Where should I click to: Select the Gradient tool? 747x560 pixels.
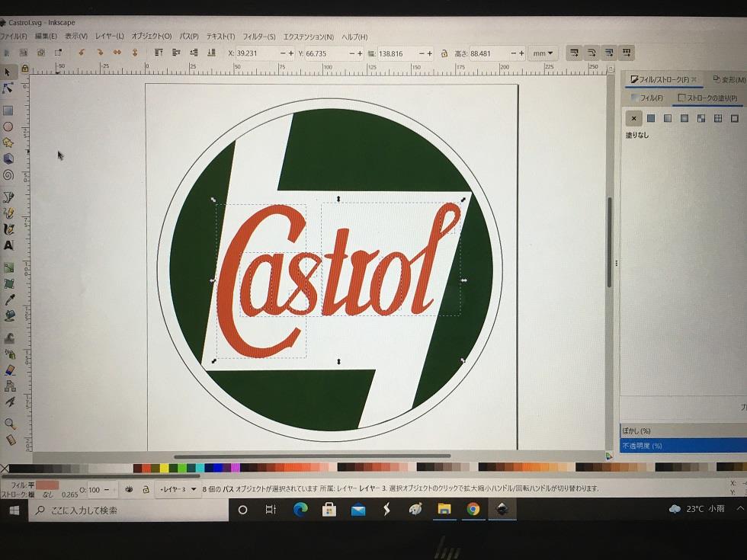[x=9, y=267]
